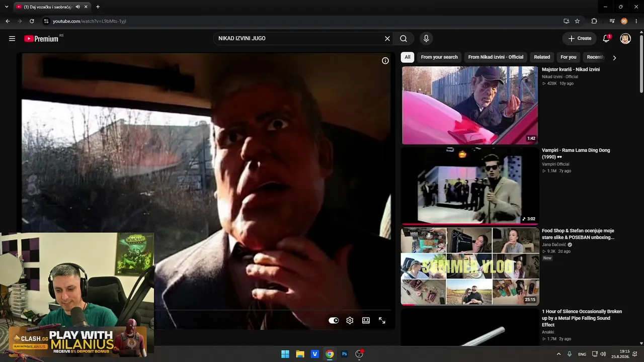Go back in browser history
Viewport: 644px width, 362px height.
pos(8,21)
